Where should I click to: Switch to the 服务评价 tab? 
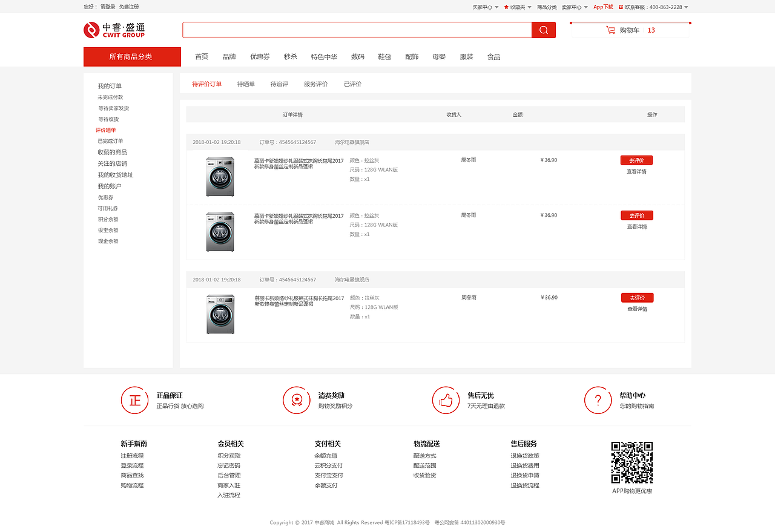click(315, 84)
